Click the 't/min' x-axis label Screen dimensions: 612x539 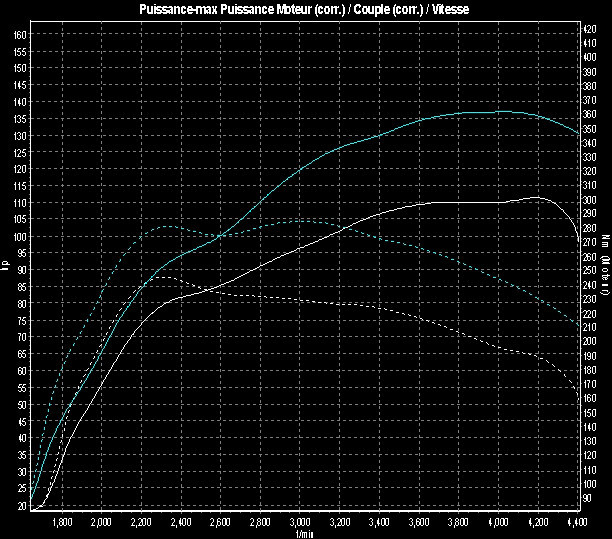[x=304, y=533]
